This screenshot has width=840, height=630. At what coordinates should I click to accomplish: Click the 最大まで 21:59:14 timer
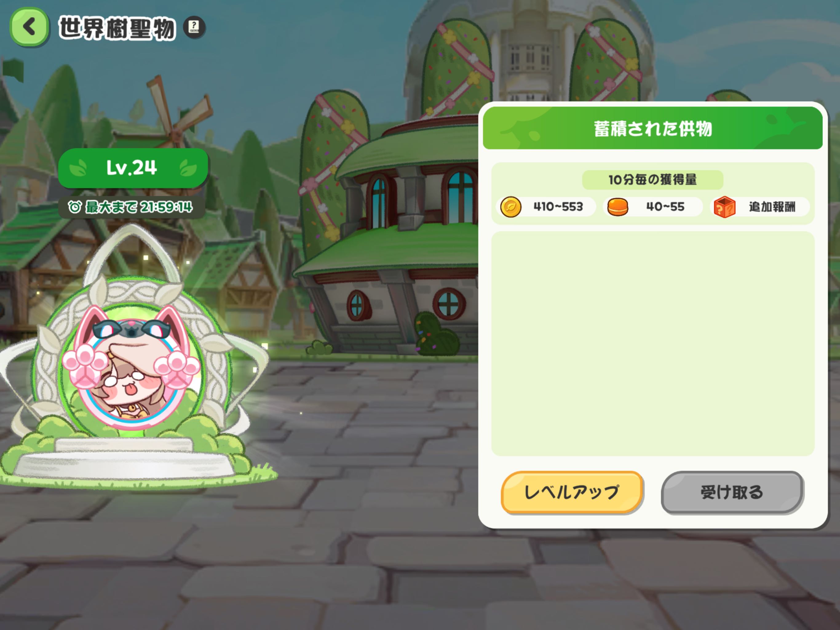pyautogui.click(x=131, y=207)
